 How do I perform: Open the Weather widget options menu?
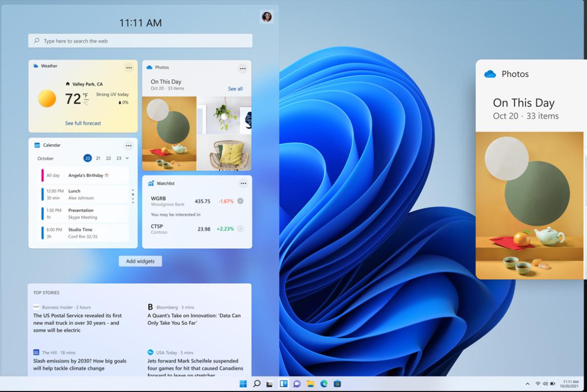(x=129, y=68)
